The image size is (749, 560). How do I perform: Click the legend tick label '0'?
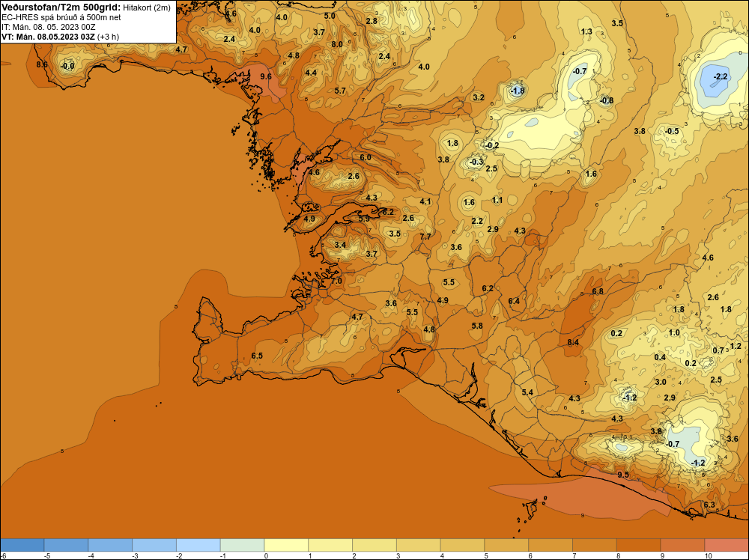267,556
